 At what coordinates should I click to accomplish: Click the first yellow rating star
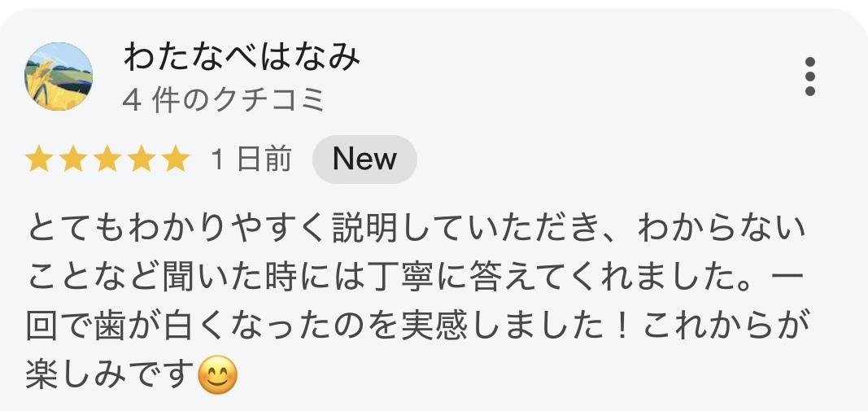click(x=39, y=159)
